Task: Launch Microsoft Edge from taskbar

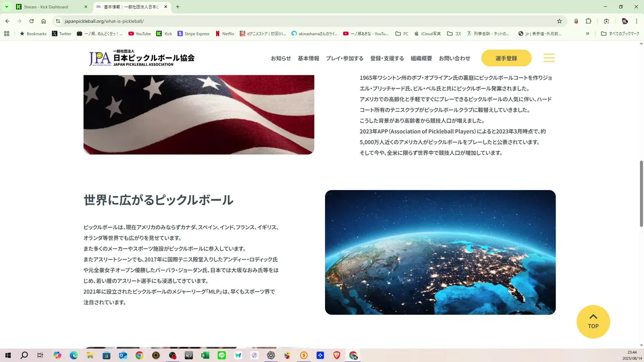Action: click(73, 355)
